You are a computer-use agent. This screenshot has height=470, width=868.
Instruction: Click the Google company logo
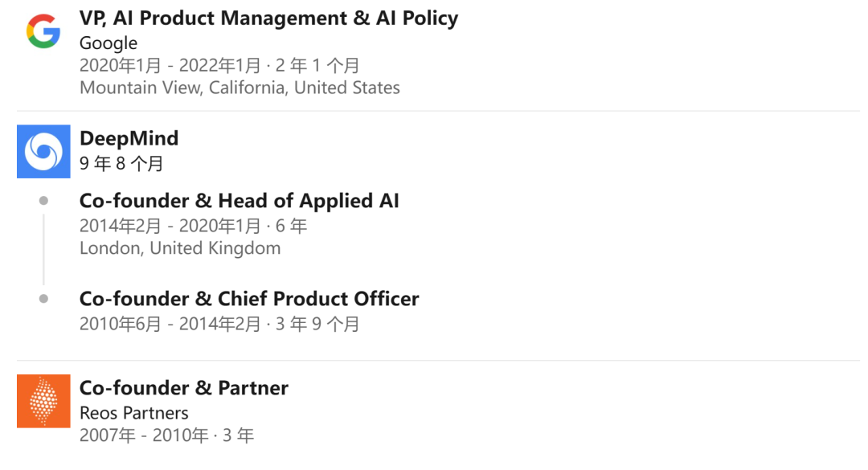(43, 31)
